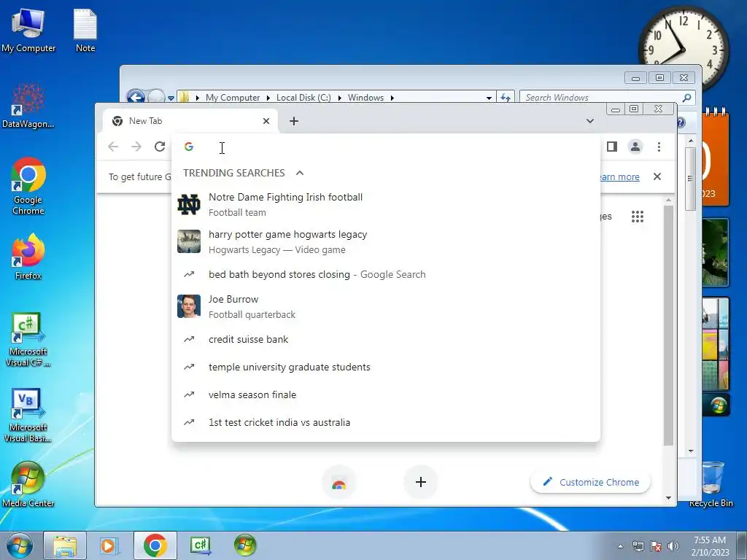This screenshot has height=560, width=747.
Task: Open a new Chrome tab with plus
Action: coord(294,121)
